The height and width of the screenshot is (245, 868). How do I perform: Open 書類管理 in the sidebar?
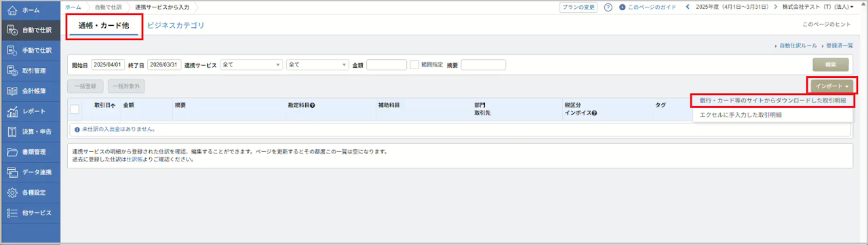point(30,152)
